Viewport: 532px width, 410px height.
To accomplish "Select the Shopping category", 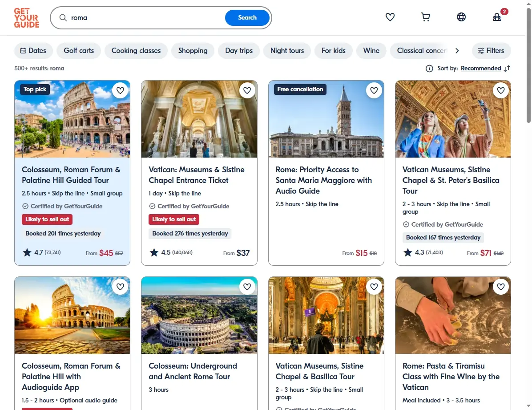I will coord(193,51).
